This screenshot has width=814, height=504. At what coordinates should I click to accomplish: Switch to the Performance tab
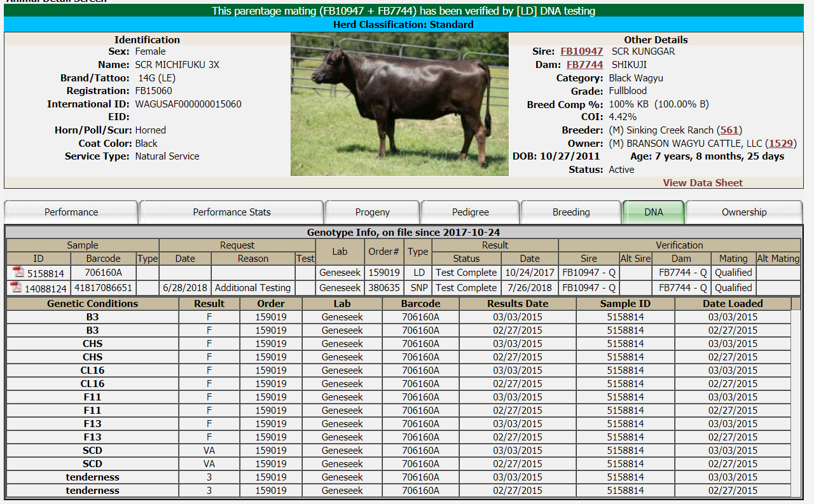point(71,212)
